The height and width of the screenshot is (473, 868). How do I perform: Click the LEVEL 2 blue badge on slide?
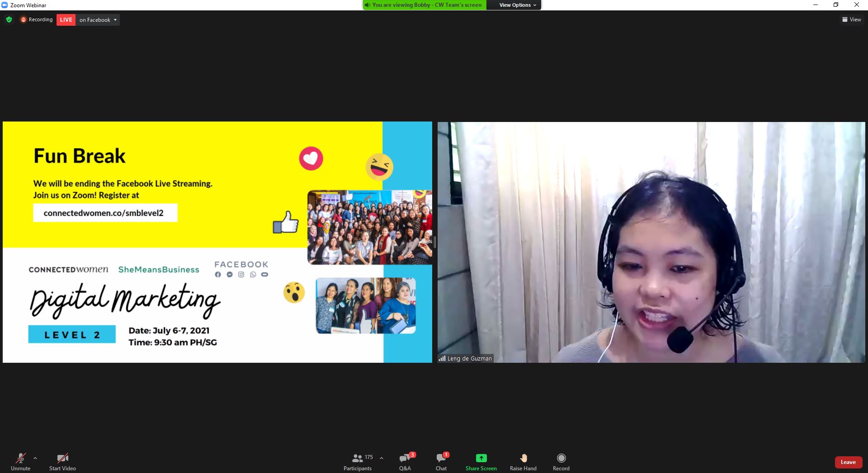[72, 334]
